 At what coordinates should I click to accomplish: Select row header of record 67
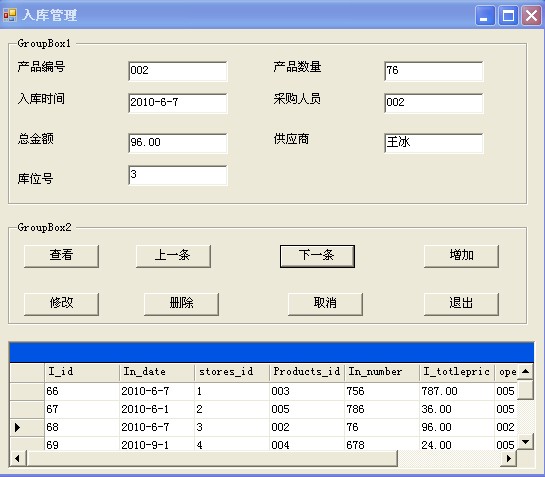pos(27,409)
